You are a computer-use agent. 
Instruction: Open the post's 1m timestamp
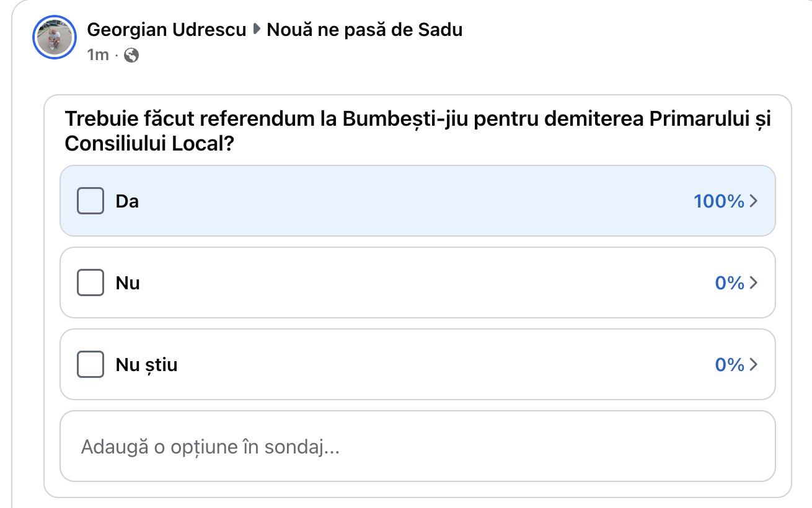(x=98, y=55)
